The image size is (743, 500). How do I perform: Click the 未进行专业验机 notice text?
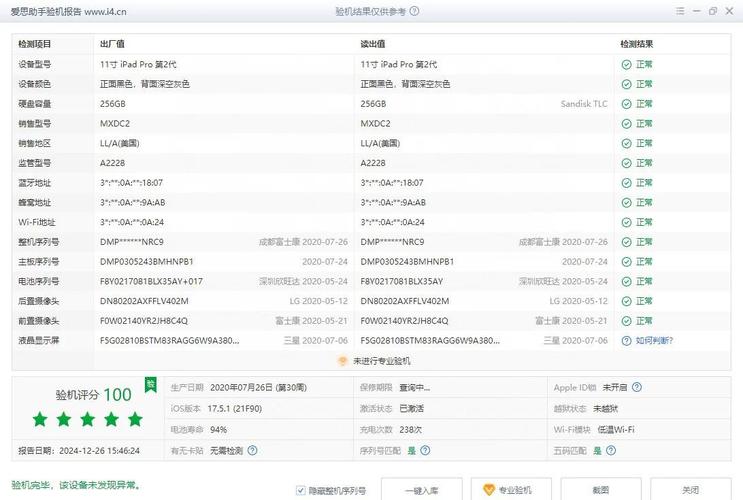pos(381,361)
